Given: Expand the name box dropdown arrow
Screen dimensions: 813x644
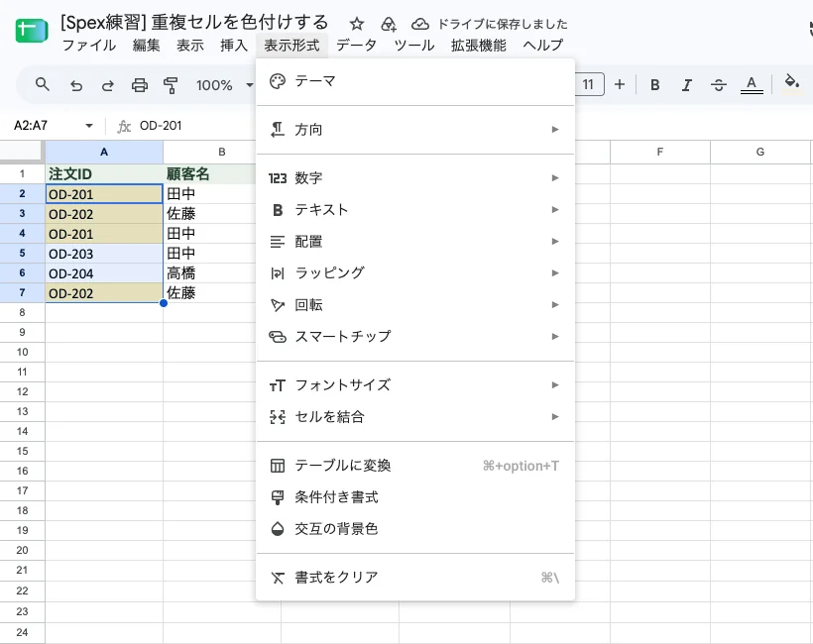Looking at the screenshot, I should click(89, 126).
